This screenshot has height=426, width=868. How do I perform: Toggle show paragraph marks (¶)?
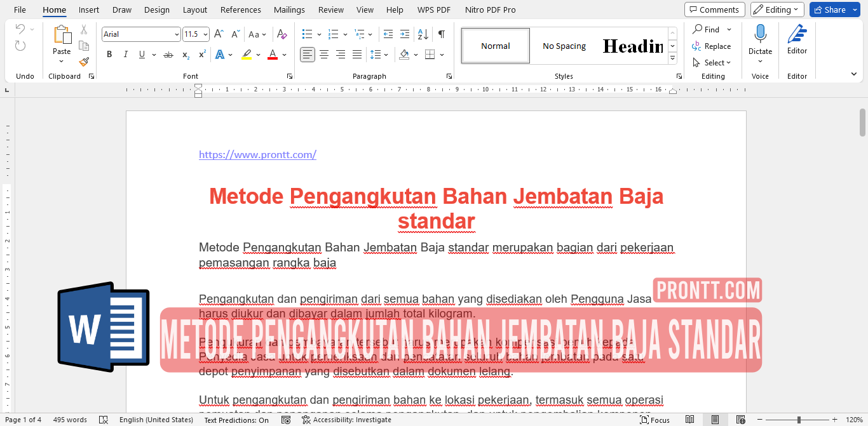coord(442,34)
